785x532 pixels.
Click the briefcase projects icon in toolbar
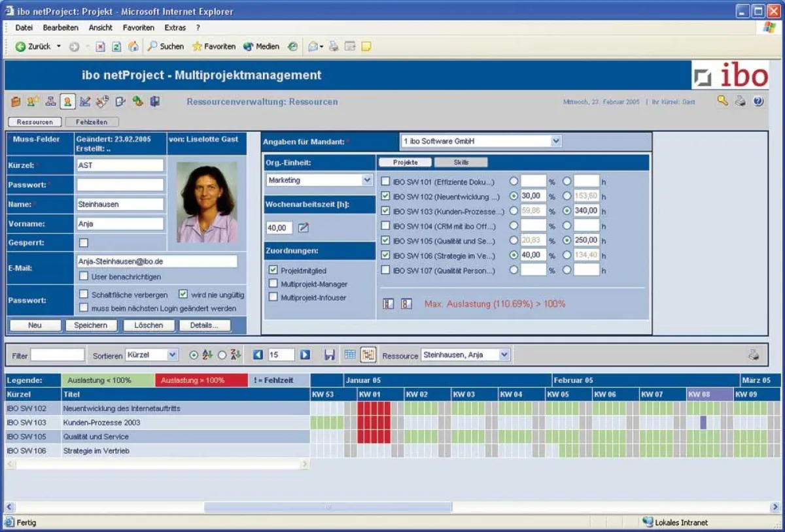(x=16, y=102)
